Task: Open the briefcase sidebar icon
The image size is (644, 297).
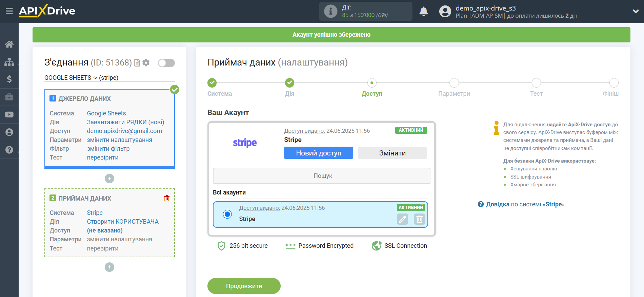Action: 9,97
